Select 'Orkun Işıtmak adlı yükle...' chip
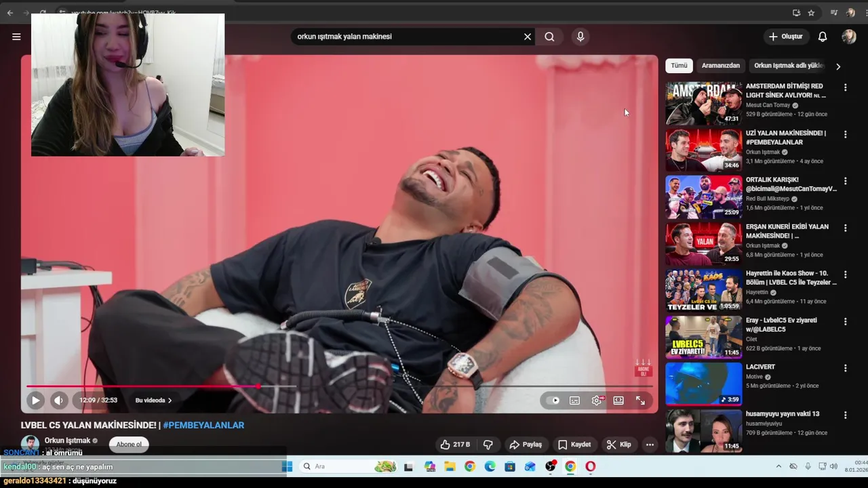 789,66
